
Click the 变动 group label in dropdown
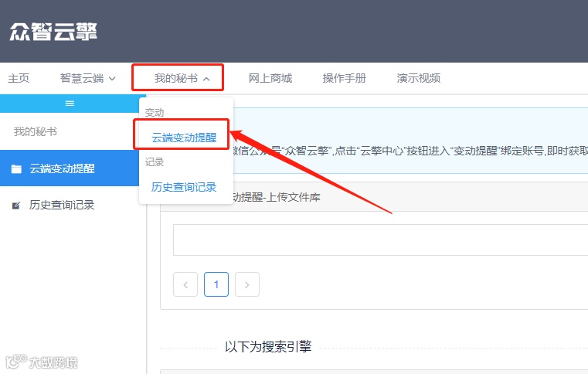(x=155, y=112)
